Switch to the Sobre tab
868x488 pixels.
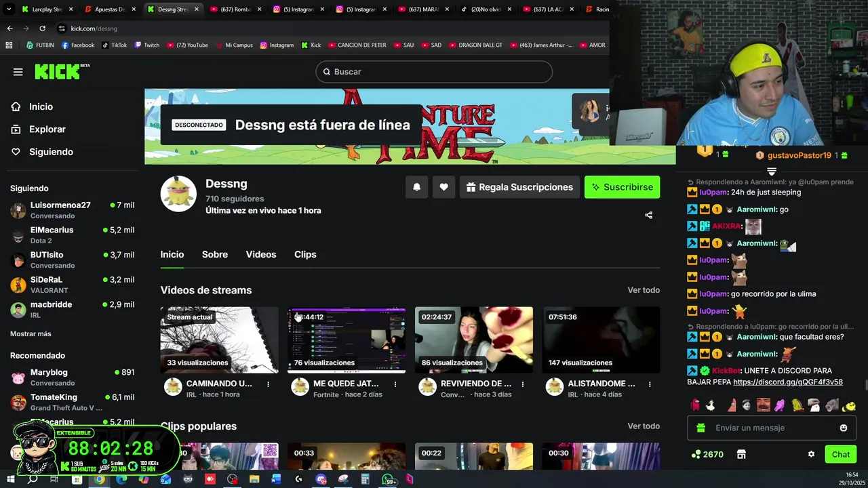(x=215, y=254)
